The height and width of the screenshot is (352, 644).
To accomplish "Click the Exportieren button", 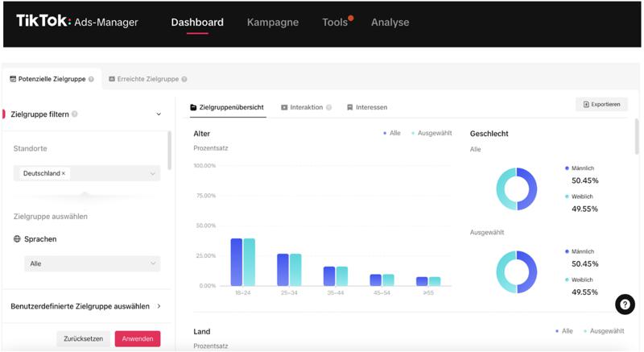I will [601, 105].
